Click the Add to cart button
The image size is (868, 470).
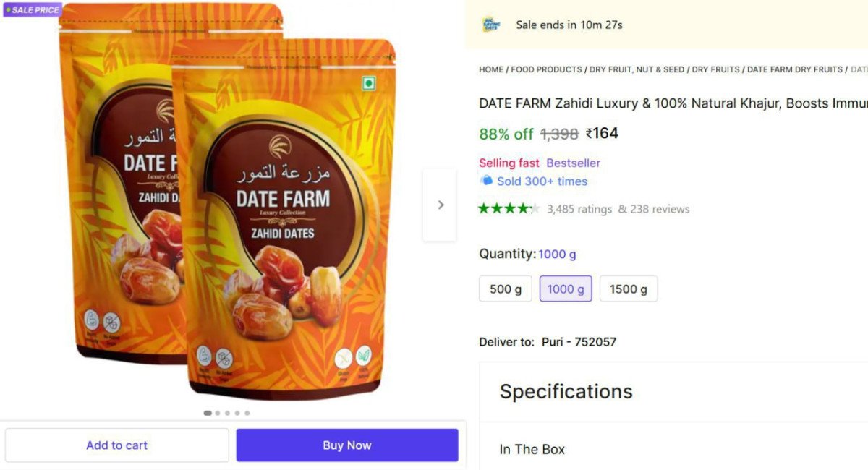click(x=116, y=445)
